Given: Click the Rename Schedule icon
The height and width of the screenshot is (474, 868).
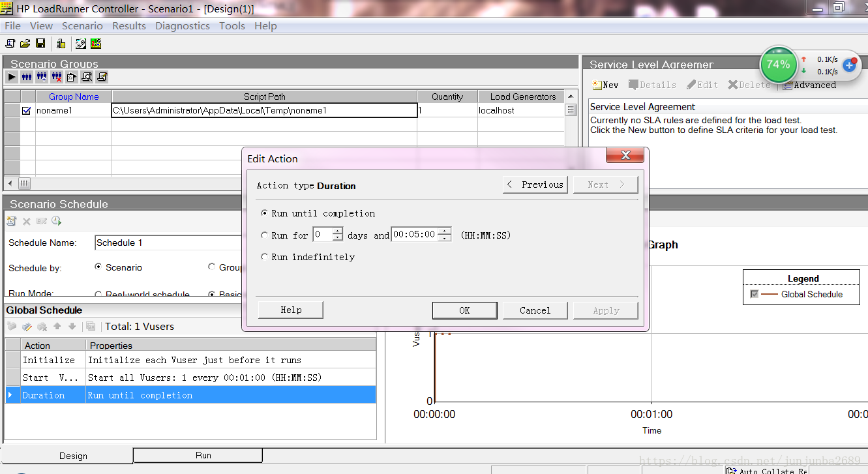Looking at the screenshot, I should (42, 222).
